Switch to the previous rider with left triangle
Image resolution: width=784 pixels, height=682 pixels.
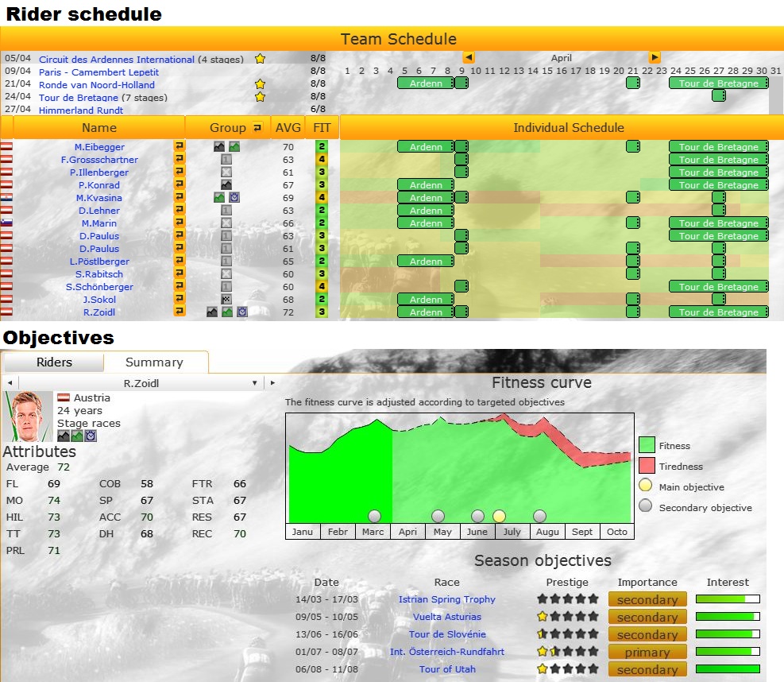9,383
